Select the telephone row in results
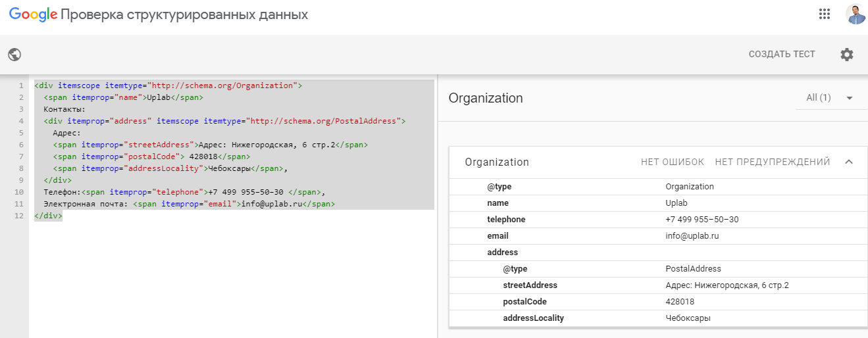 coord(658,220)
